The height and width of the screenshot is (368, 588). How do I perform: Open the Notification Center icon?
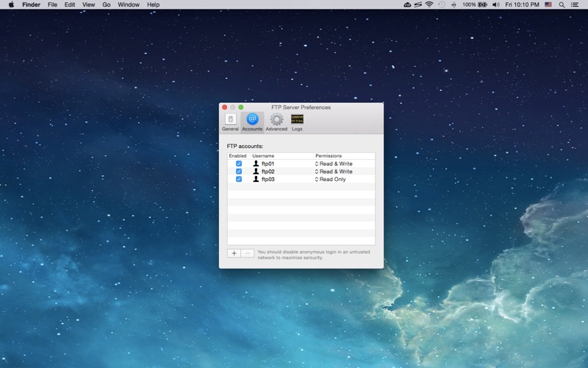[578, 4]
